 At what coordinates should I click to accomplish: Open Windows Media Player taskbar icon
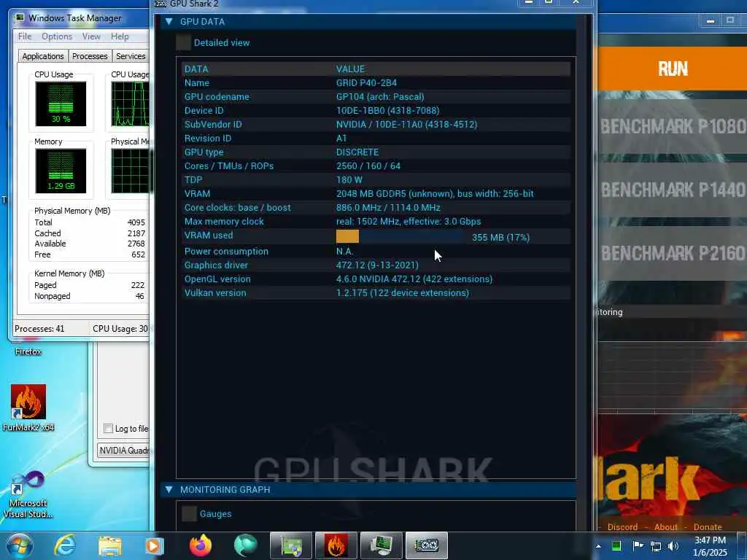[155, 545]
